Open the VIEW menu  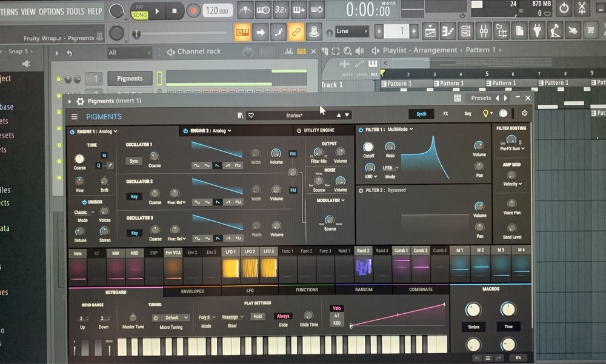pos(28,12)
